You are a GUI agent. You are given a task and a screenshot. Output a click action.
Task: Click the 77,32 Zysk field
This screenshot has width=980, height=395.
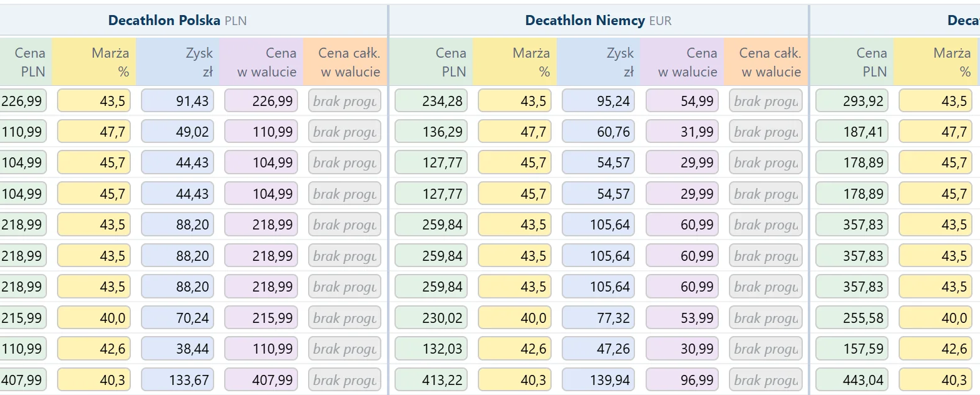(x=599, y=318)
